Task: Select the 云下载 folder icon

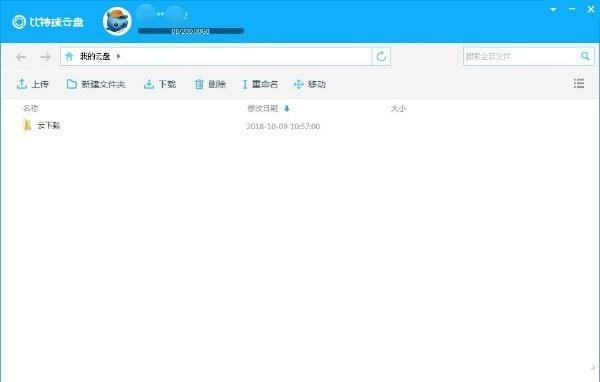Action: (27, 125)
